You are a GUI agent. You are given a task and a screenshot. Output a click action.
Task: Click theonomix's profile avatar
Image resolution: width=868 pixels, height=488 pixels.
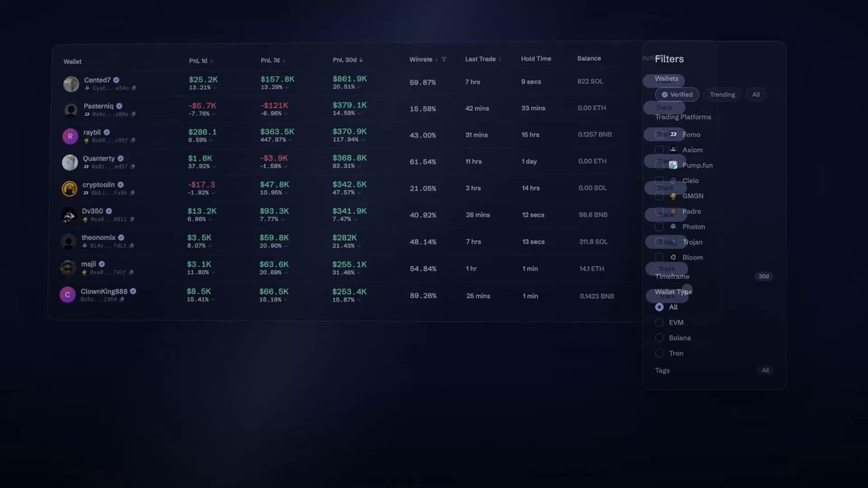click(x=69, y=241)
